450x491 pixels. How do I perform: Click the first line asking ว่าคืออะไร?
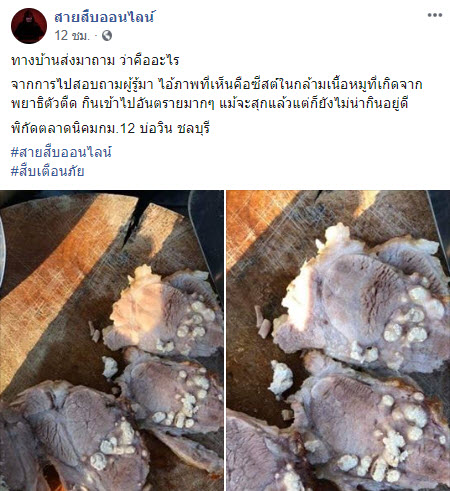click(95, 60)
